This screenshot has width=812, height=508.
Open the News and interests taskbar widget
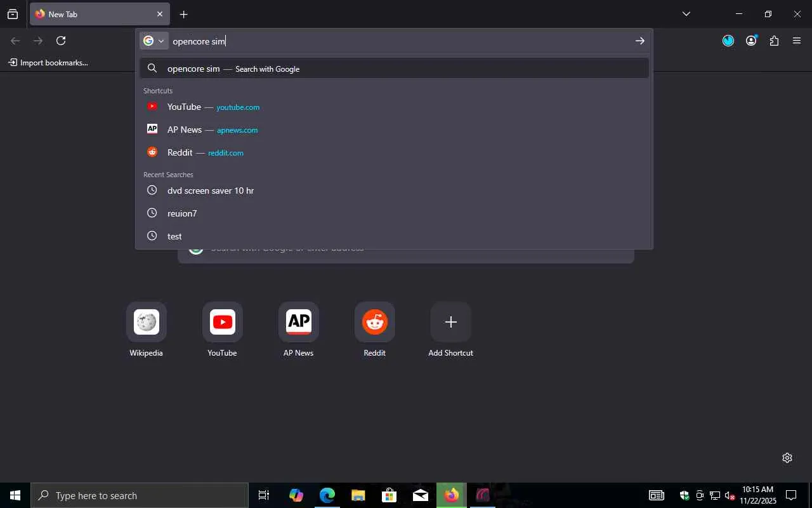click(657, 495)
